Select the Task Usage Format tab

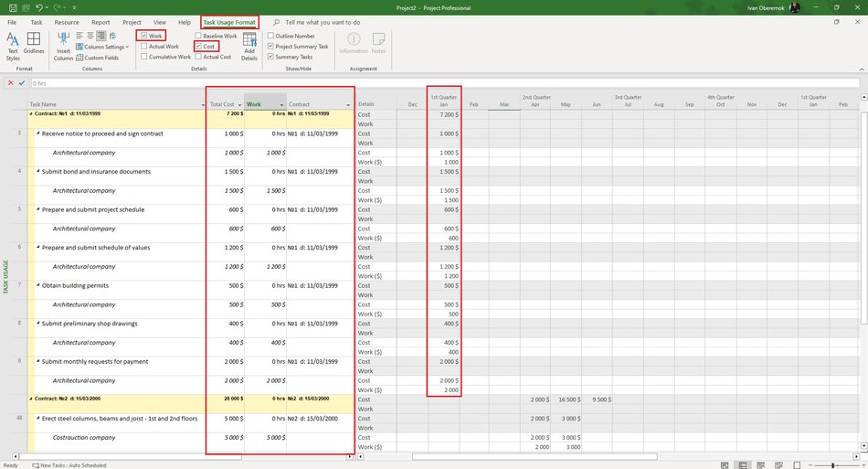pyautogui.click(x=229, y=22)
